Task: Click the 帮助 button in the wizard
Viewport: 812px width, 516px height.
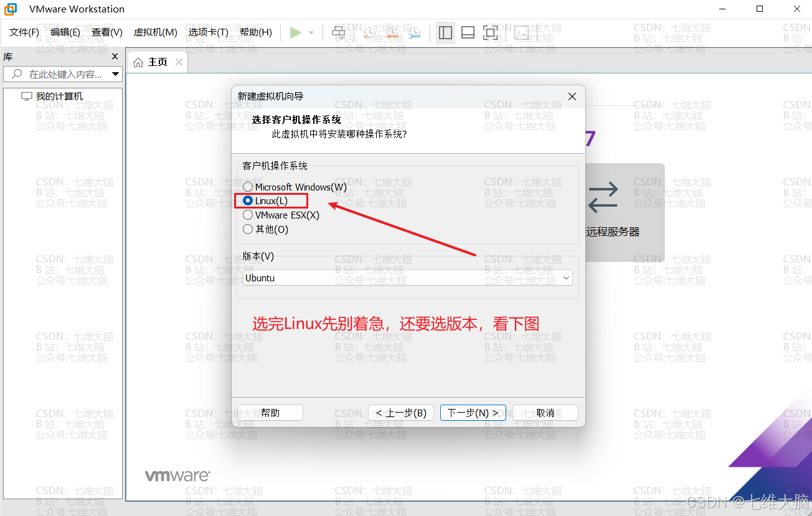Action: click(x=270, y=413)
